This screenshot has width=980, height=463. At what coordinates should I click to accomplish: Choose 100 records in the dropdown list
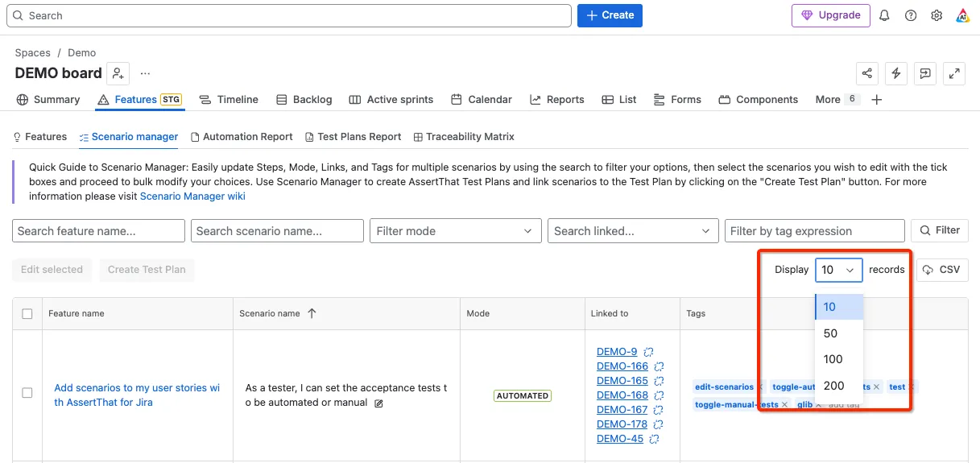pos(839,359)
